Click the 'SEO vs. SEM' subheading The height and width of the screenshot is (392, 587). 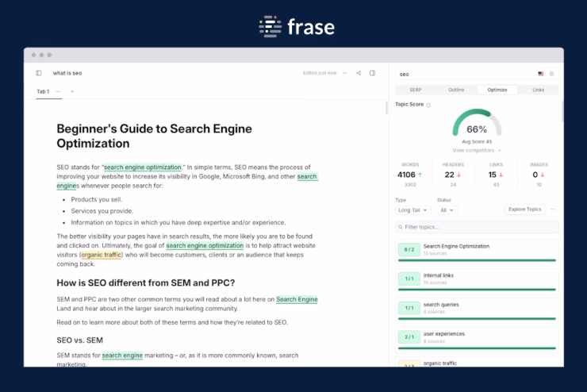point(80,340)
